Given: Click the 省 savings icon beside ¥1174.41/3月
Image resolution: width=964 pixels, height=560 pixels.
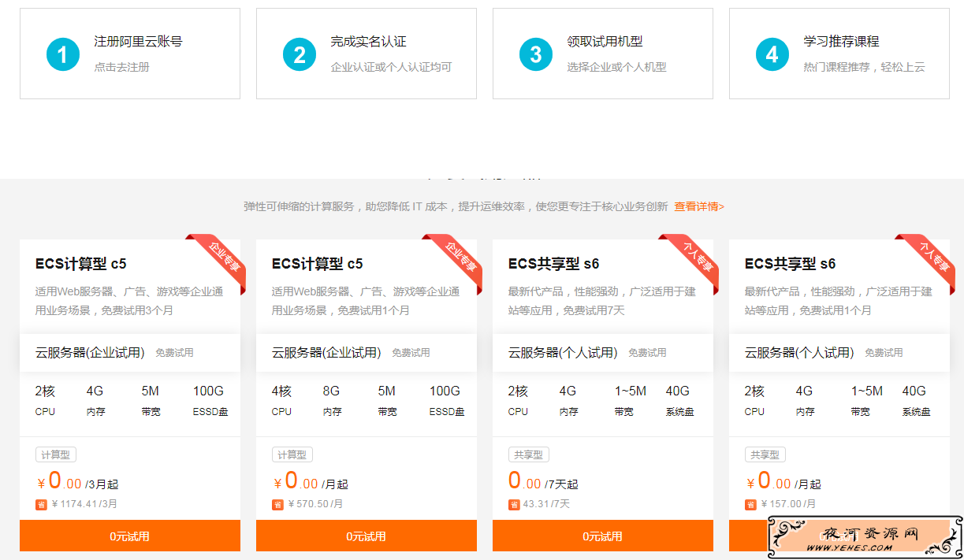Looking at the screenshot, I should tap(41, 504).
